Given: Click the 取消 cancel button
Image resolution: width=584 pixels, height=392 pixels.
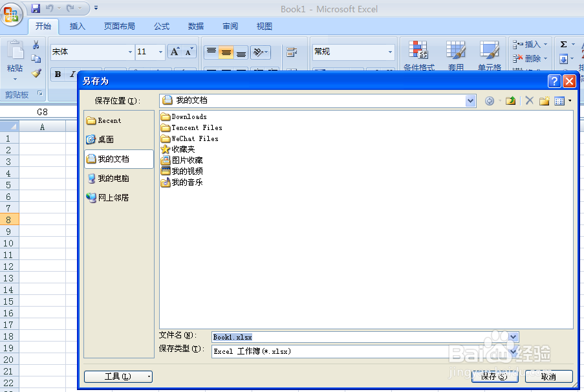Looking at the screenshot, I should pyautogui.click(x=548, y=376).
